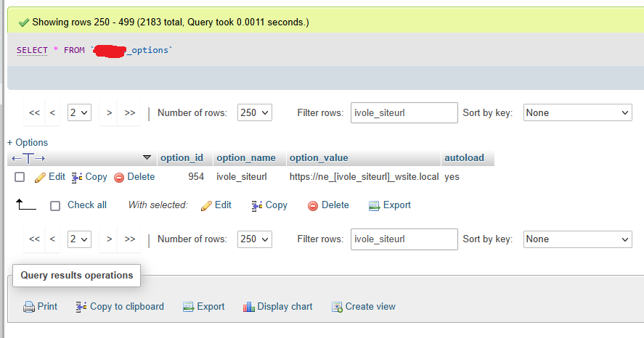Open the top Number of rows dropdown

click(255, 113)
